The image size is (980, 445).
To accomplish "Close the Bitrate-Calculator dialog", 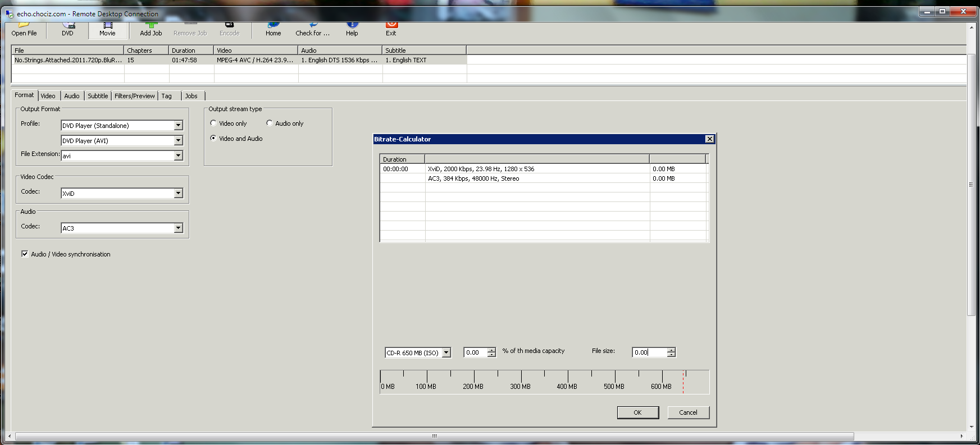I will (x=710, y=139).
